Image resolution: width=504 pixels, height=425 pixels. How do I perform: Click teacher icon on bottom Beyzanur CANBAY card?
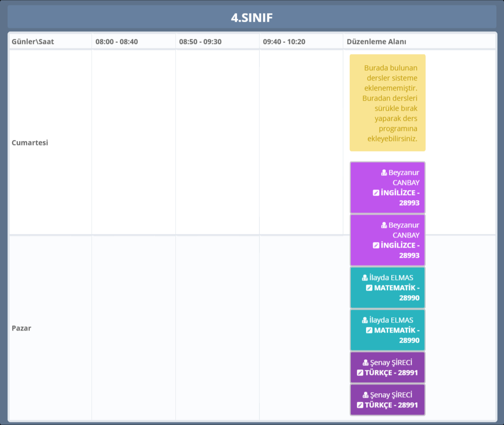coord(384,225)
